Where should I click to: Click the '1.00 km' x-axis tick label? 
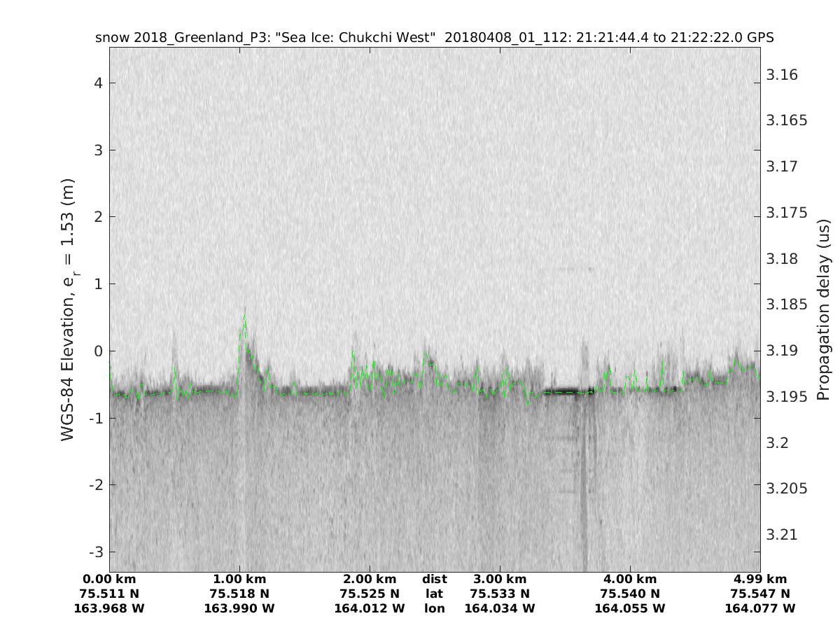tap(239, 579)
